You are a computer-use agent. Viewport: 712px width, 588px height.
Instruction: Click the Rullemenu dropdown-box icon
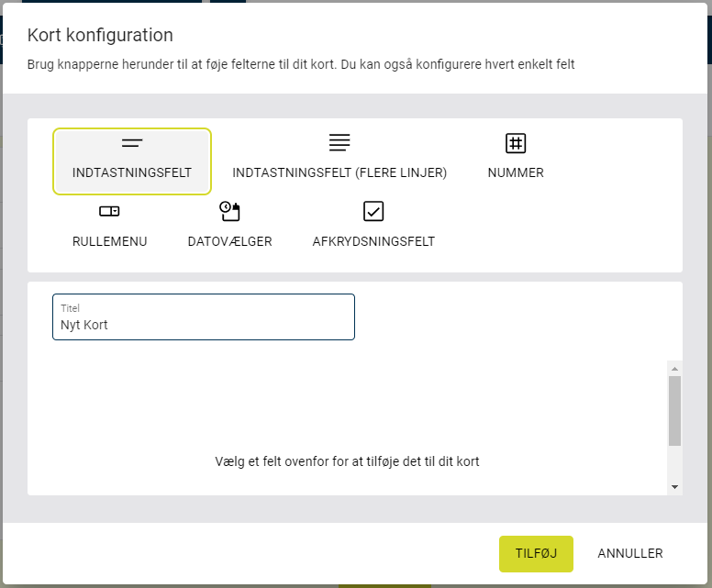109,211
